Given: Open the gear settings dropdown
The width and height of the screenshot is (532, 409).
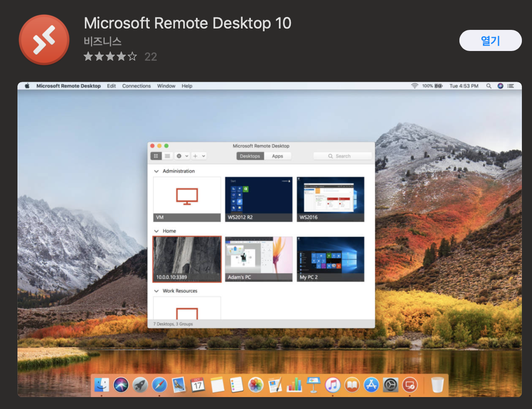Looking at the screenshot, I should point(182,156).
